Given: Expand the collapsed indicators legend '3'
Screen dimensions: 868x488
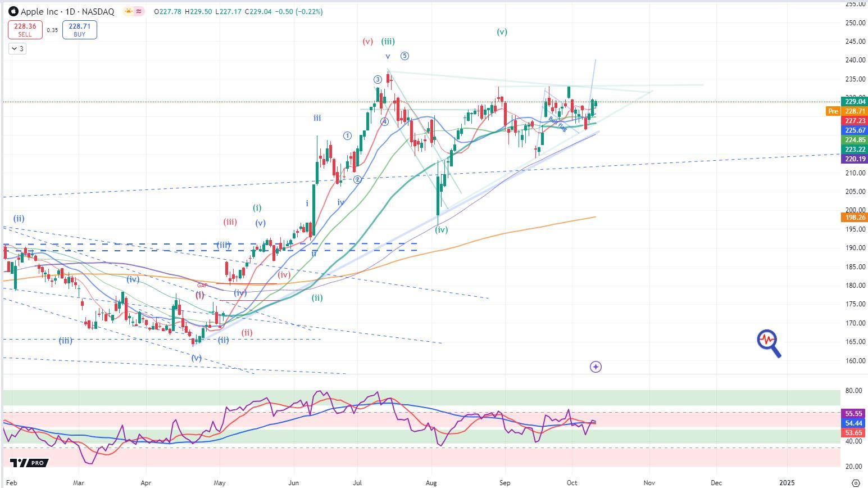Looking at the screenshot, I should (x=17, y=49).
